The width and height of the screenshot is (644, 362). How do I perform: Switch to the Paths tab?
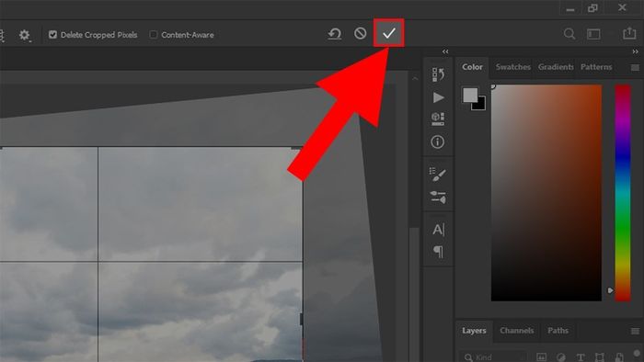558,331
